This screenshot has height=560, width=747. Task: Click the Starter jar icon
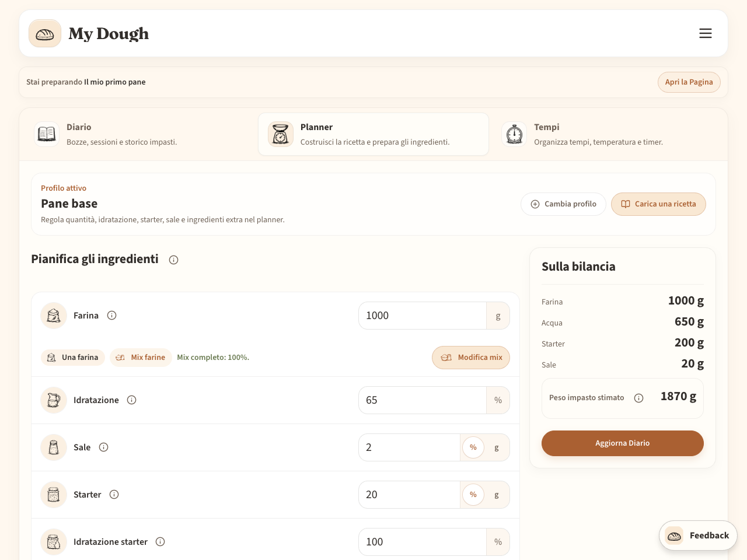(54, 495)
